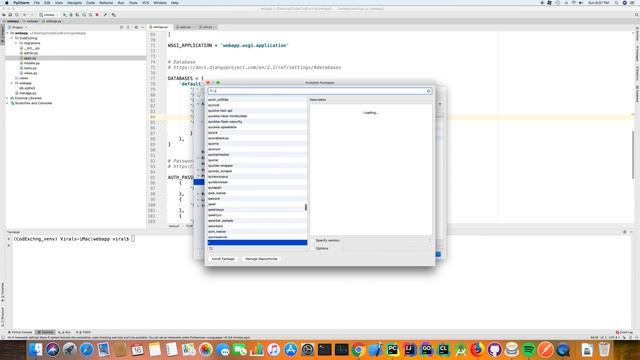Click the package list scrollbar thumb
This screenshot has width=640, height=360.
[306, 207]
